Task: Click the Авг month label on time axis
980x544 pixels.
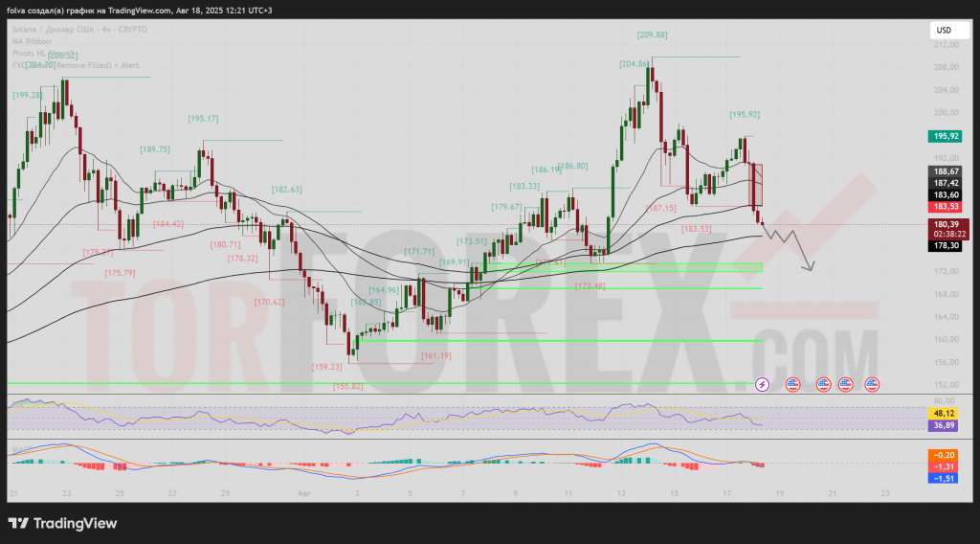Action: [304, 493]
